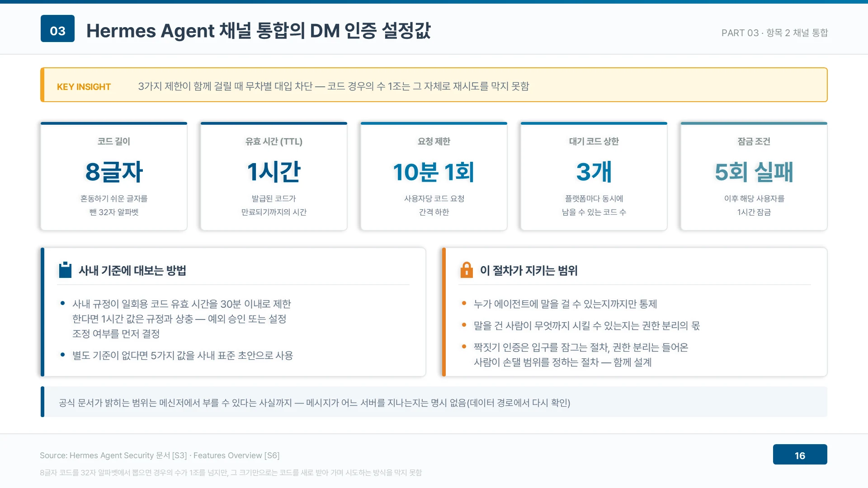Click the 3개 value
This screenshot has height=488, width=868.
594,172
